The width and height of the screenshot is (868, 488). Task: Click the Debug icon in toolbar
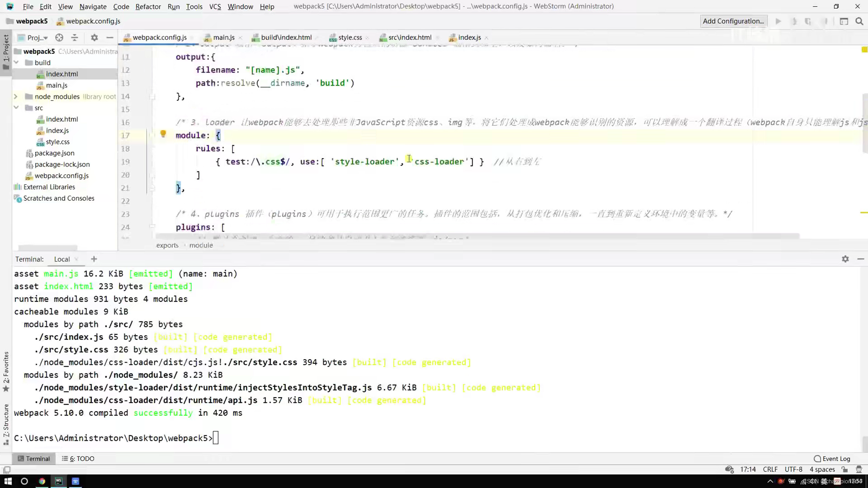point(794,21)
